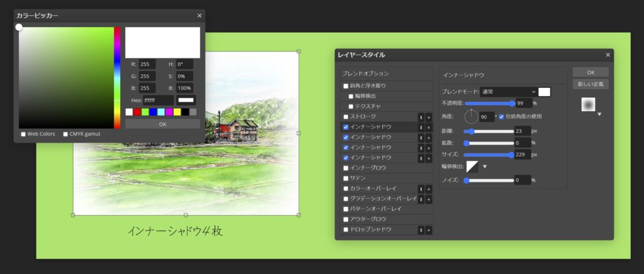Click the angle dial for 角度
This screenshot has height=274, width=644.
point(471,116)
